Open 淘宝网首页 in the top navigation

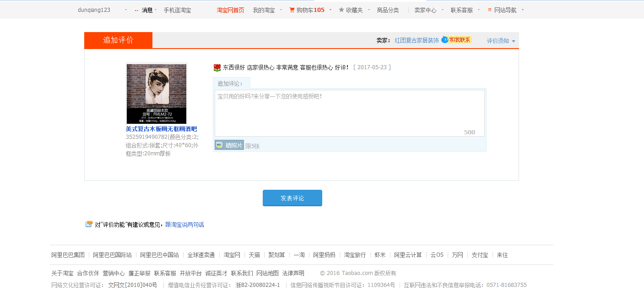[230, 10]
